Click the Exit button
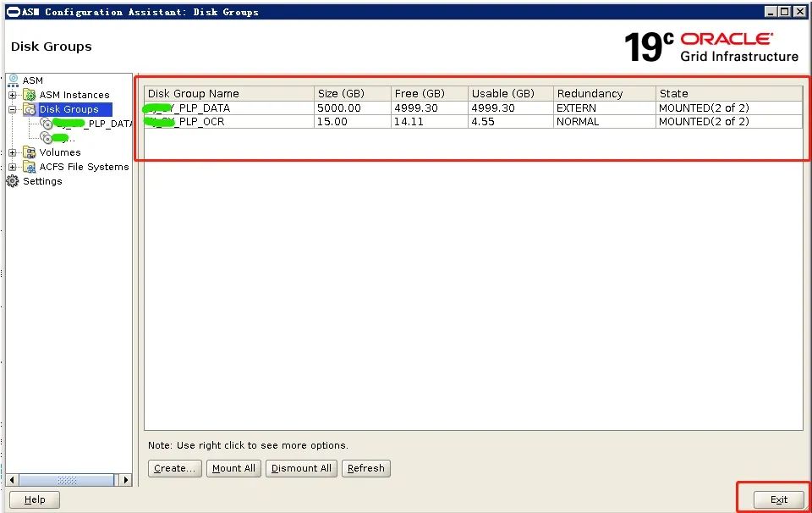Image resolution: width=812 pixels, height=513 pixels. [779, 500]
